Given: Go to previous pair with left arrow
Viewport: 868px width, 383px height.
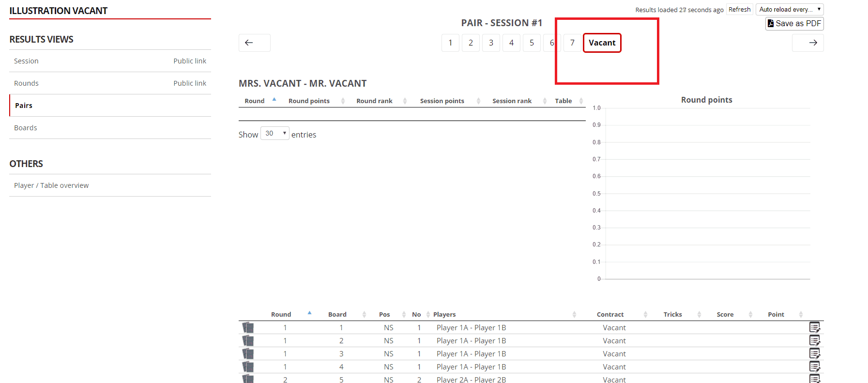Looking at the screenshot, I should (254, 43).
